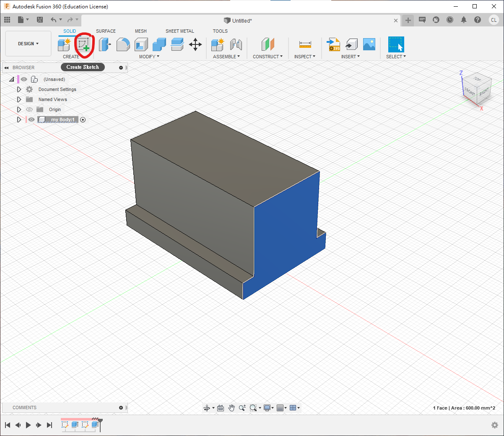504x436 pixels.
Task: Switch to the SURFACE tab
Action: (x=106, y=31)
